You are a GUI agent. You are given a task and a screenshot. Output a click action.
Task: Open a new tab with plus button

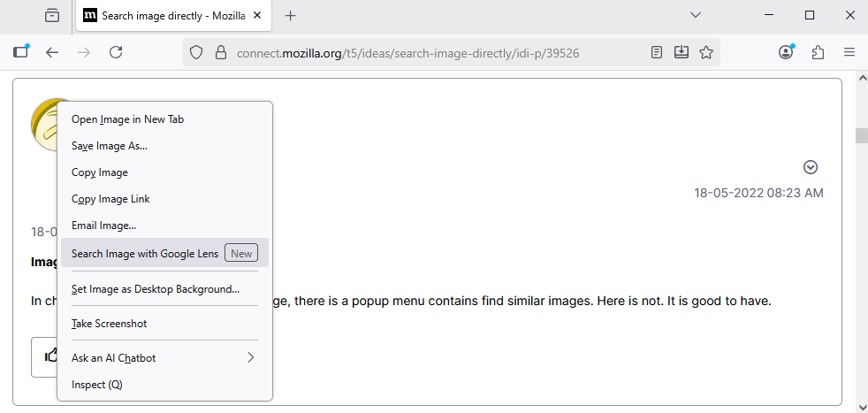(x=291, y=15)
